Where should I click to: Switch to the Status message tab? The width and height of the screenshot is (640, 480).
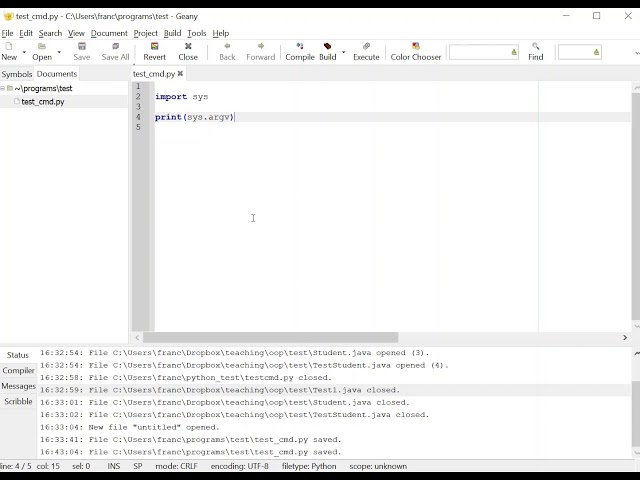18,355
